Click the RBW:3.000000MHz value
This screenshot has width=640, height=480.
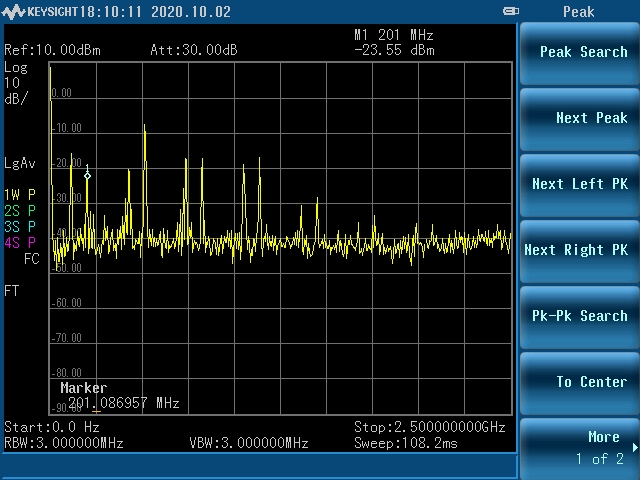(64, 443)
